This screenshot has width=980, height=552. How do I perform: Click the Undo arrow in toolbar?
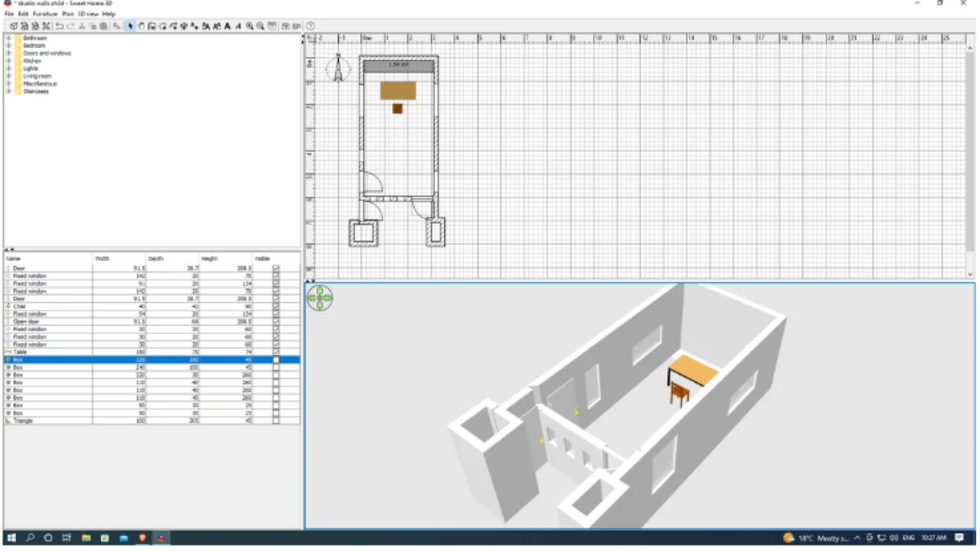[x=60, y=27]
